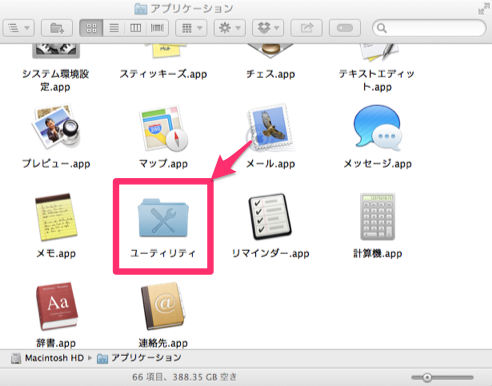
Task: Select the プレビュー.app label text
Action: coord(56,164)
